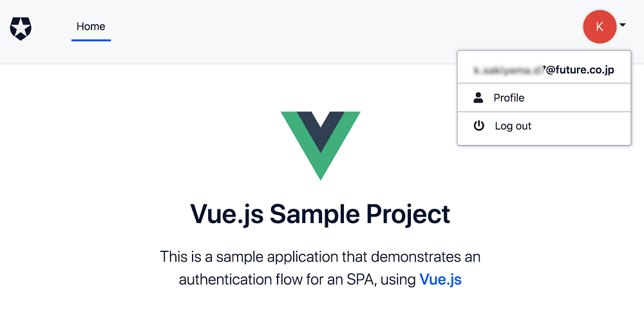Select the future.co.jp email header
The height and width of the screenshot is (328, 644).
(544, 70)
